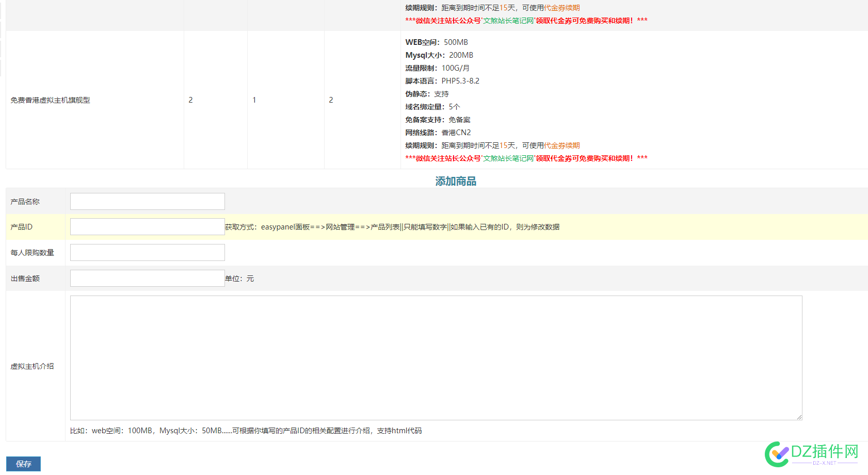Open orange 代金券续期 link in 免费香港虚拟主机旗舰型 row
The height and width of the screenshot is (475, 868).
[562, 145]
